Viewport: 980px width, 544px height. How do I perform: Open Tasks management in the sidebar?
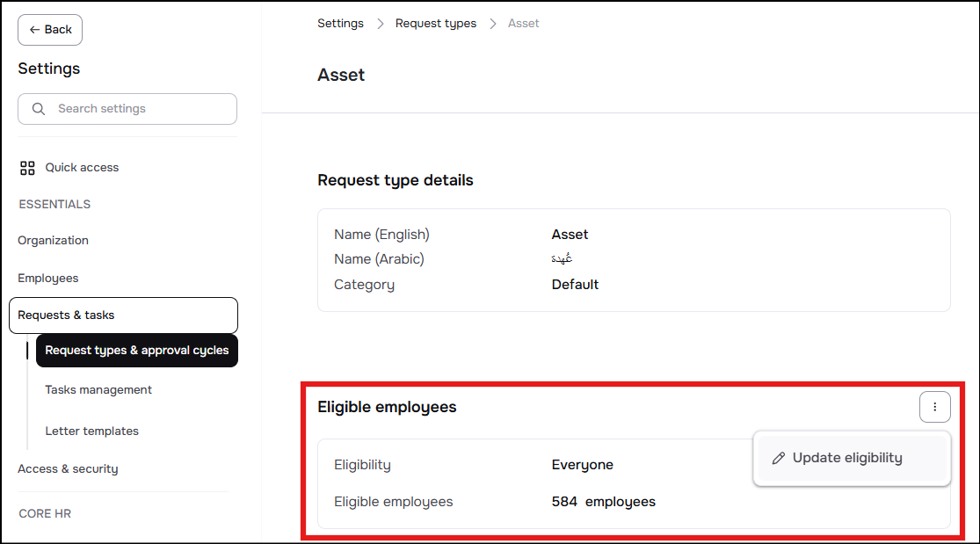(98, 390)
